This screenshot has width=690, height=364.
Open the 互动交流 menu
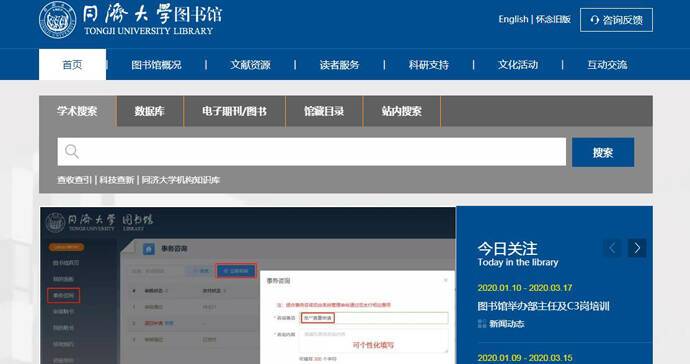[607, 65]
